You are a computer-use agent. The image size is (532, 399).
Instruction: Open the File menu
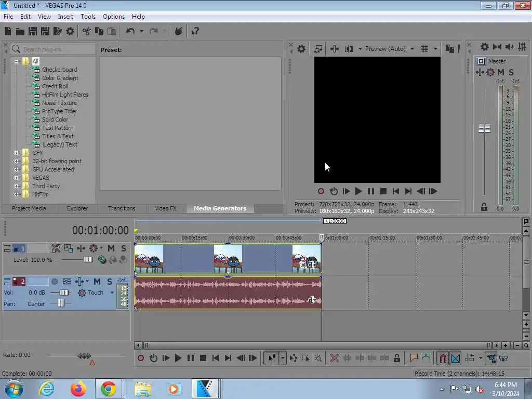click(8, 16)
